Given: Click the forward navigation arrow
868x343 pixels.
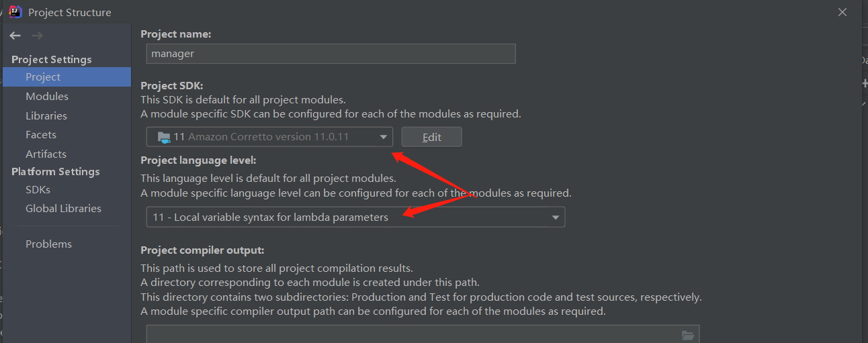Looking at the screenshot, I should click(x=38, y=36).
